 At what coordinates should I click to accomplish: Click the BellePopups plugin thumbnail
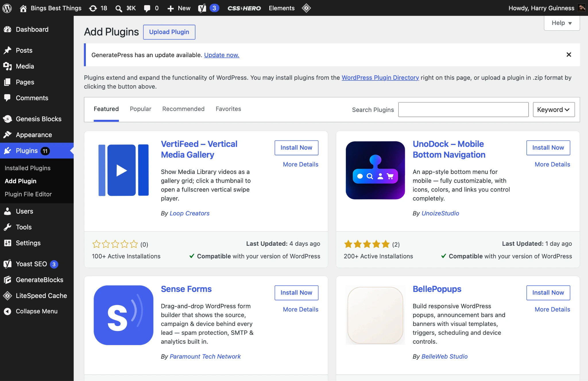(x=375, y=315)
